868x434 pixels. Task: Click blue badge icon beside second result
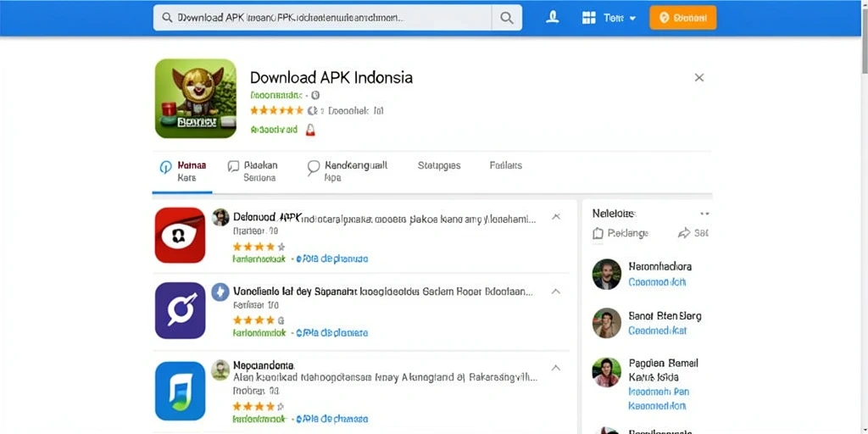220,292
